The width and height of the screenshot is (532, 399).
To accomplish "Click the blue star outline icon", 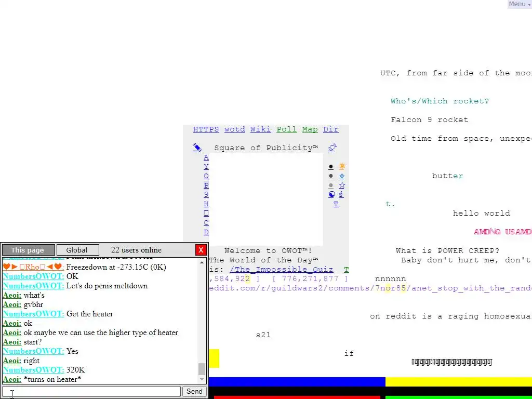I will pos(342,185).
